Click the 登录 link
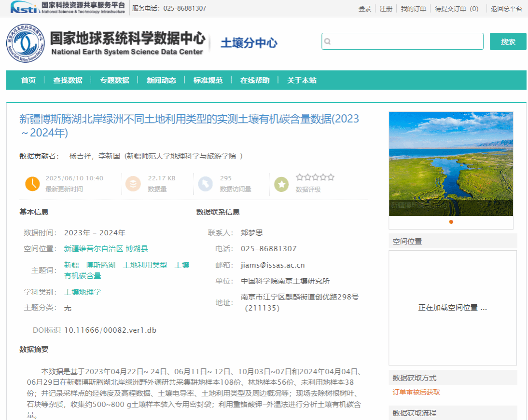Image resolution: width=528 pixels, height=420 pixels. point(365,9)
